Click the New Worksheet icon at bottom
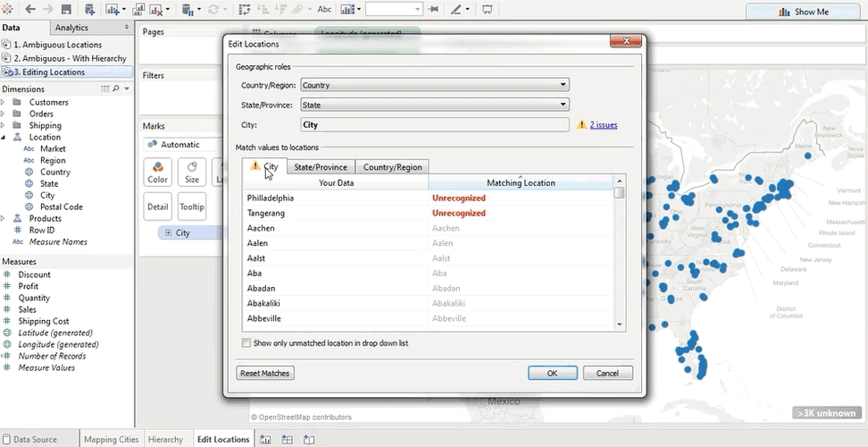 (265, 439)
